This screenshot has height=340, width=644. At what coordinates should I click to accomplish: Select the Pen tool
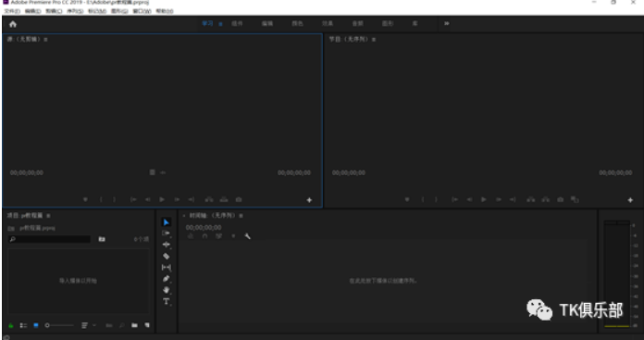pos(166,279)
